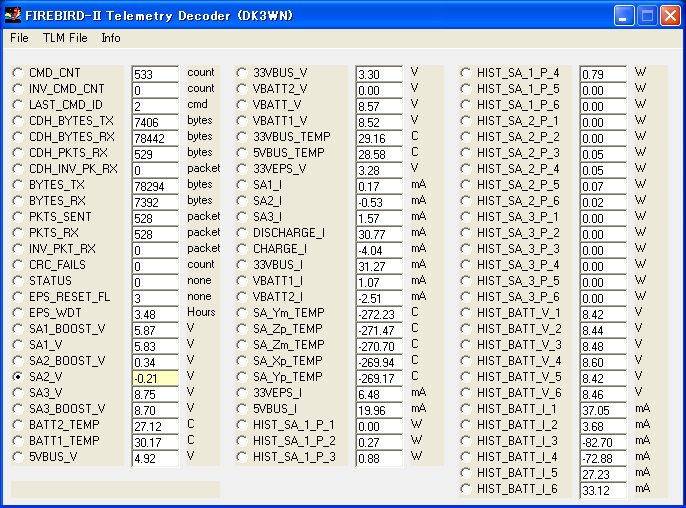Open the TLM File menu
The width and height of the screenshot is (686, 508).
point(65,38)
